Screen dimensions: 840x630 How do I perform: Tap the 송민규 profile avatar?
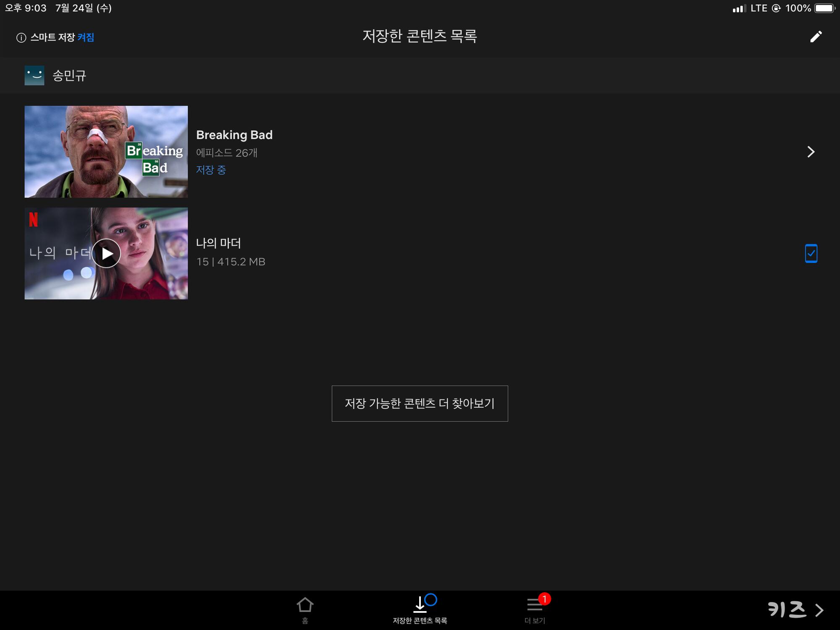(34, 76)
